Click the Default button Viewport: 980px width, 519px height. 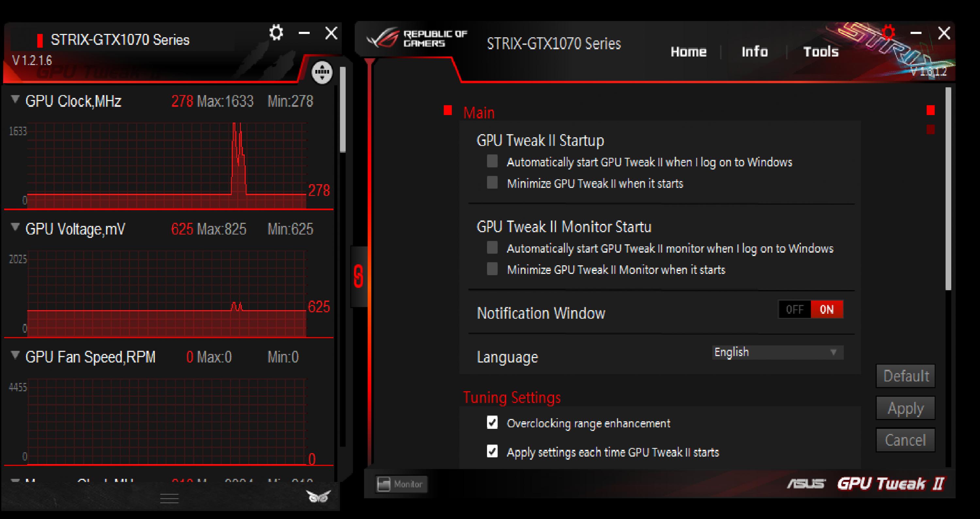pyautogui.click(x=906, y=376)
